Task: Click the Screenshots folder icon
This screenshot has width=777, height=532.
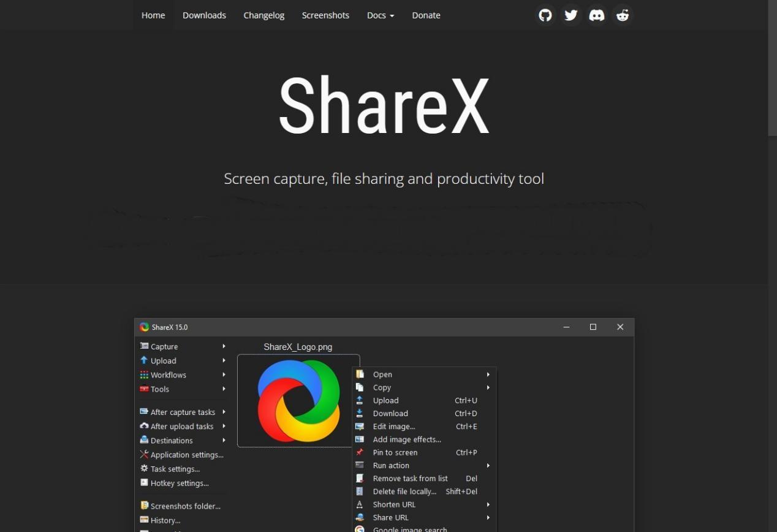Action: pyautogui.click(x=144, y=506)
